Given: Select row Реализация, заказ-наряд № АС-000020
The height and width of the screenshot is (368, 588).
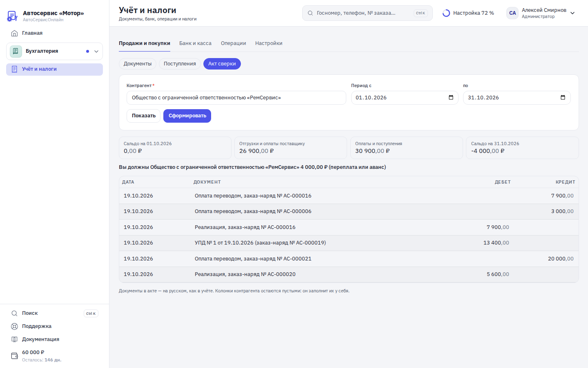Looking at the screenshot, I should click(x=349, y=274).
